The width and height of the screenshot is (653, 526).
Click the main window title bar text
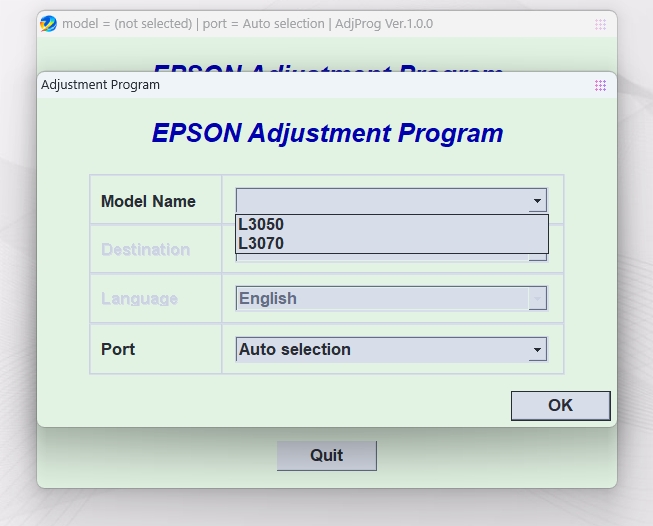click(247, 24)
